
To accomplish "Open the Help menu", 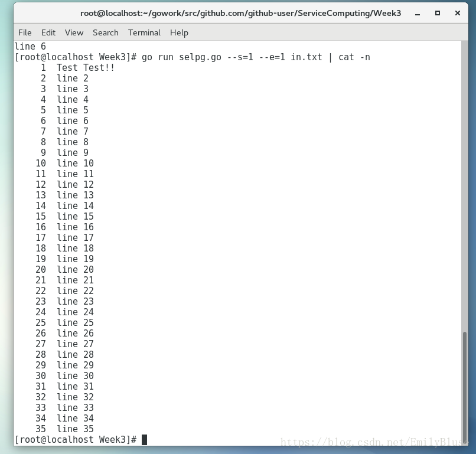I will (179, 32).
